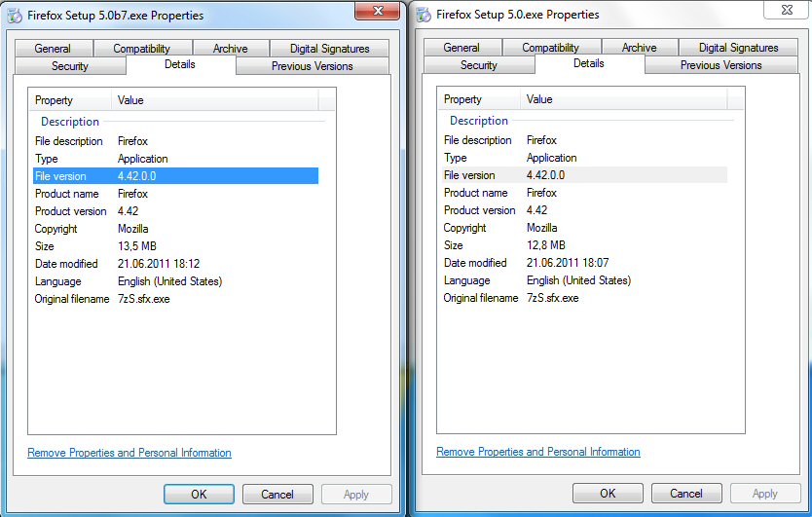812x517 pixels.
Task: Select Original filename row in 5.0.exe window
Action: (x=585, y=298)
